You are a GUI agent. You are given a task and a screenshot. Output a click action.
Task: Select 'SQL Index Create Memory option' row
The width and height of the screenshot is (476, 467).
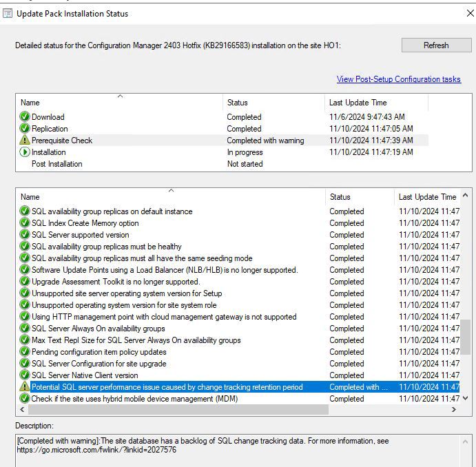(x=238, y=222)
